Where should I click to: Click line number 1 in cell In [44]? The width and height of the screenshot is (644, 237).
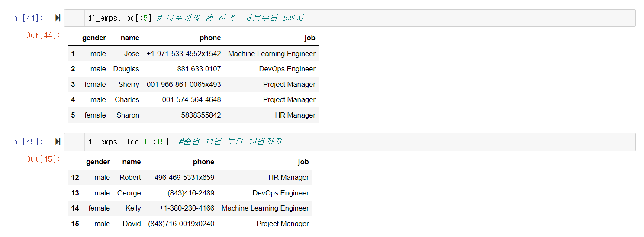[77, 18]
